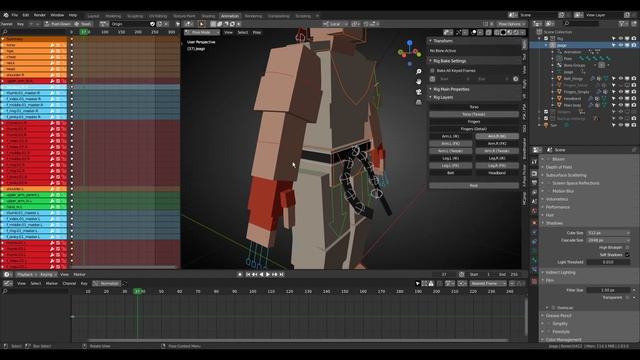Toggle the Root rig layer button
Image resolution: width=640 pixels, height=360 pixels.
point(474,186)
